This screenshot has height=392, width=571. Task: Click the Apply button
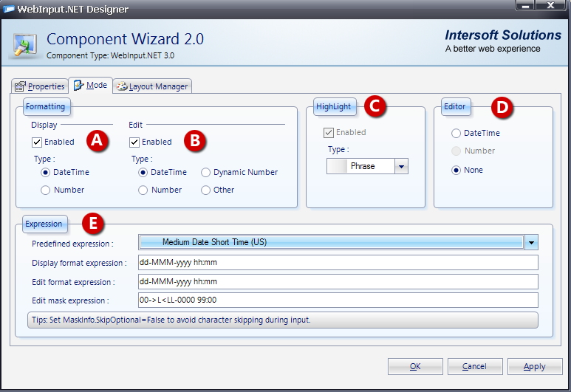click(534, 366)
